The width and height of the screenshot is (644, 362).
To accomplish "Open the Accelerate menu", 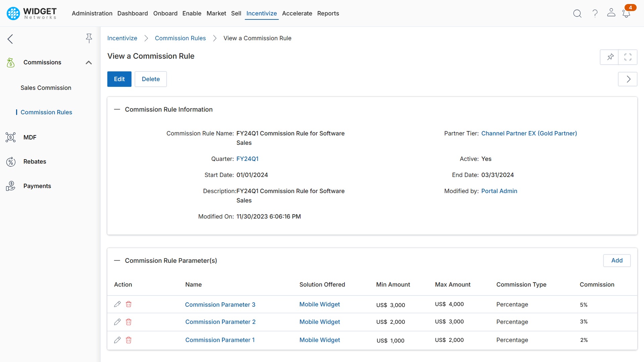I will point(297,13).
